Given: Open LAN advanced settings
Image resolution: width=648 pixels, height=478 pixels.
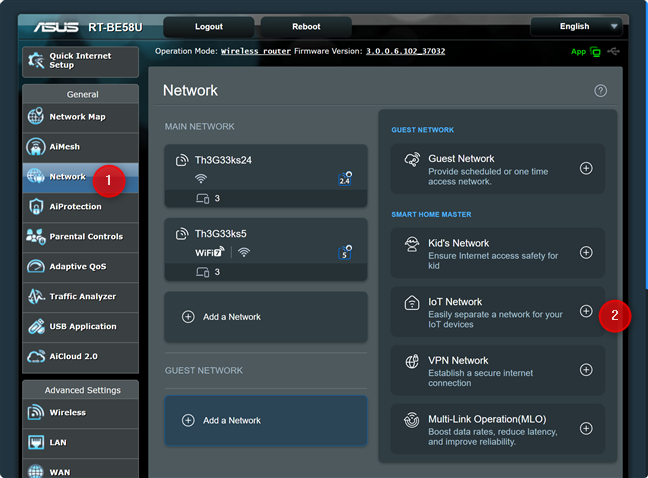Looking at the screenshot, I should click(81, 442).
